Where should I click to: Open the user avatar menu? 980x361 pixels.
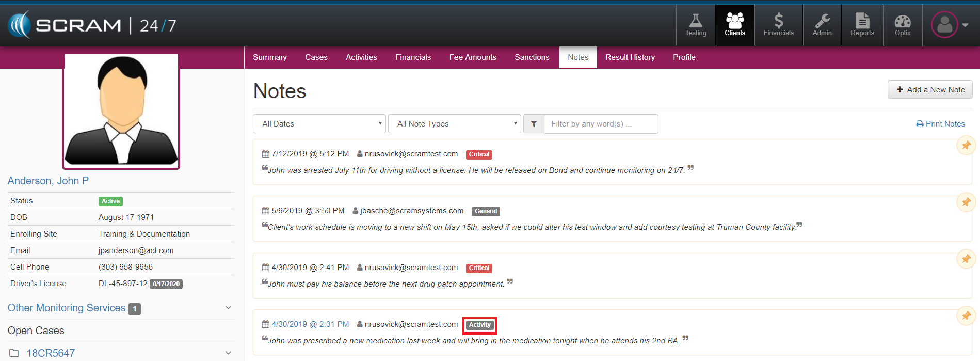(949, 25)
